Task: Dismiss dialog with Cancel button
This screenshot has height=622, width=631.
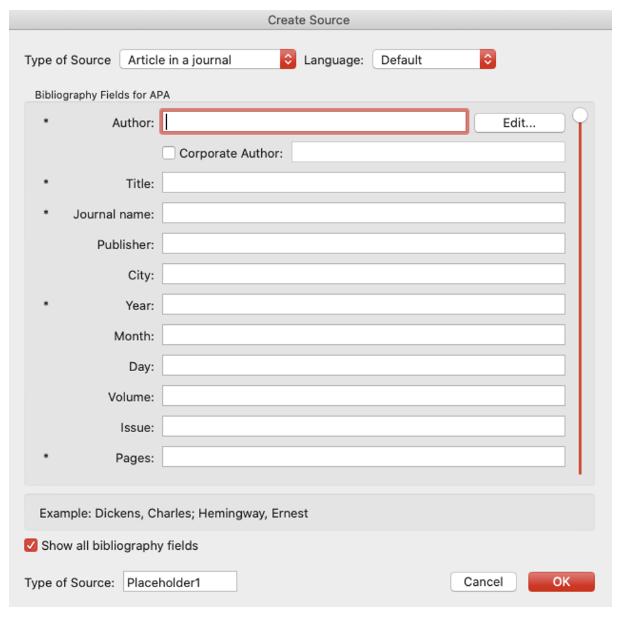Action: click(x=483, y=581)
